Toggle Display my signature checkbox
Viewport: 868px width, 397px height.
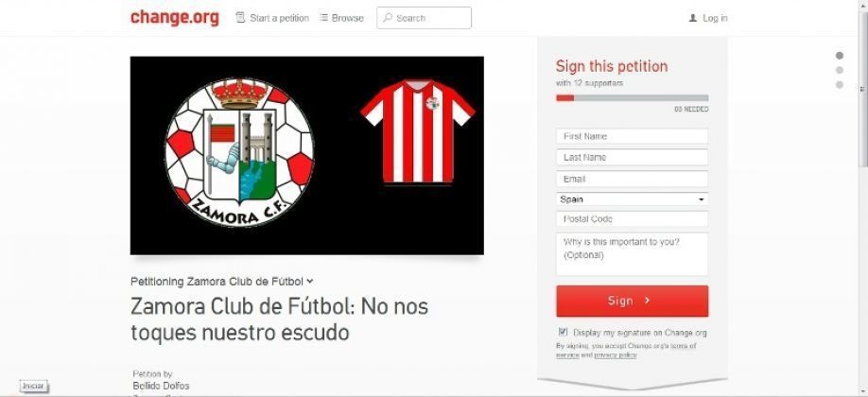tap(563, 332)
